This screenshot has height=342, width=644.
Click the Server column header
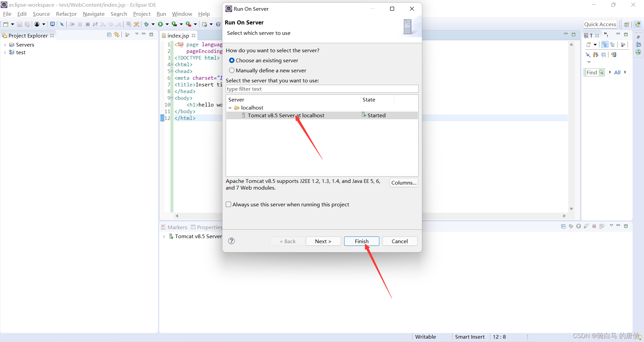293,99
